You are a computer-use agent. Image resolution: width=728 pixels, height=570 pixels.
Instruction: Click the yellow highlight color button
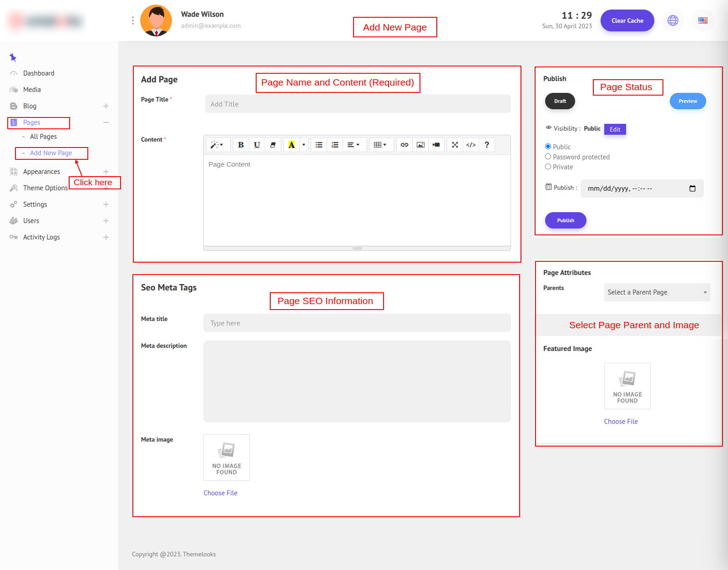[x=291, y=145]
